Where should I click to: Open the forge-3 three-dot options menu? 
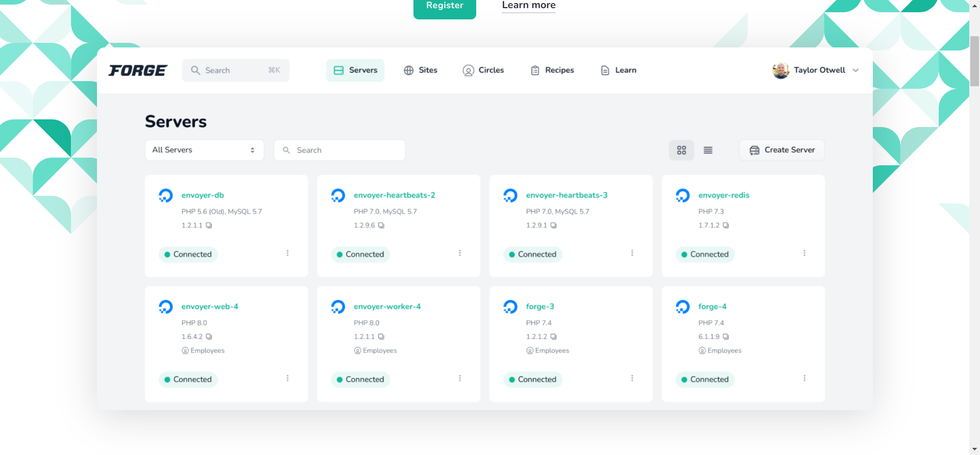pos(632,378)
